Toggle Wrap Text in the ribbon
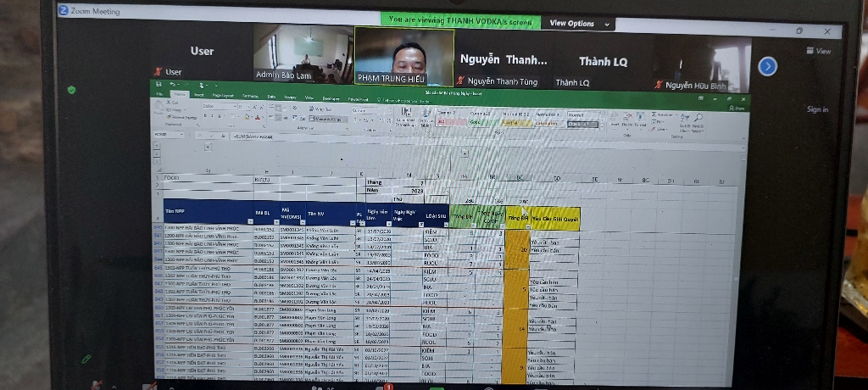Image resolution: width=868 pixels, height=390 pixels. click(x=322, y=109)
